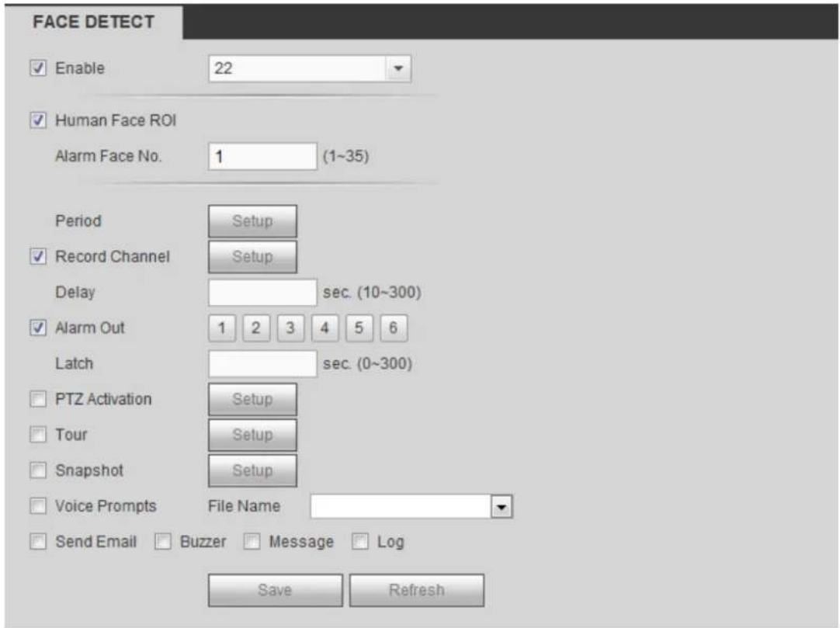The width and height of the screenshot is (840, 628).
Task: Select Alarm Out channel 5
Action: (359, 328)
